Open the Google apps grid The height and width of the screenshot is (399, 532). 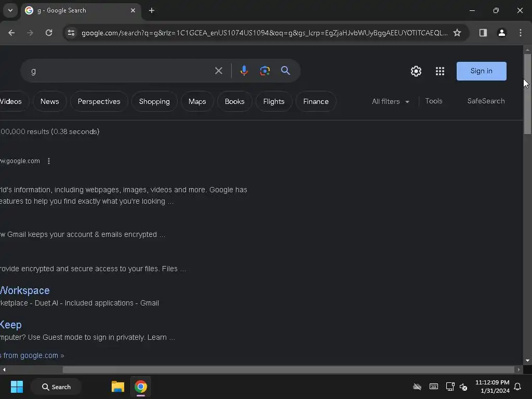point(440,71)
